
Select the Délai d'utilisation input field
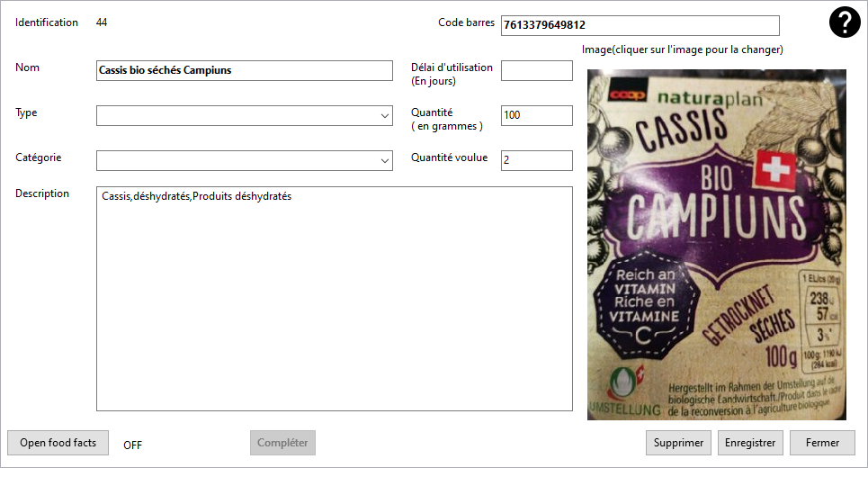click(536, 70)
